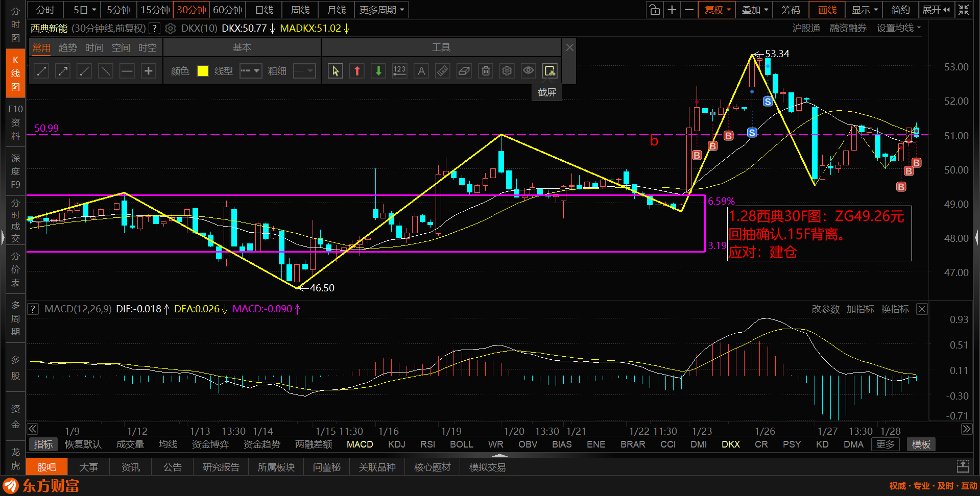
Task: Select the arrow cursor tool in drawing toolbar
Action: 335,71
